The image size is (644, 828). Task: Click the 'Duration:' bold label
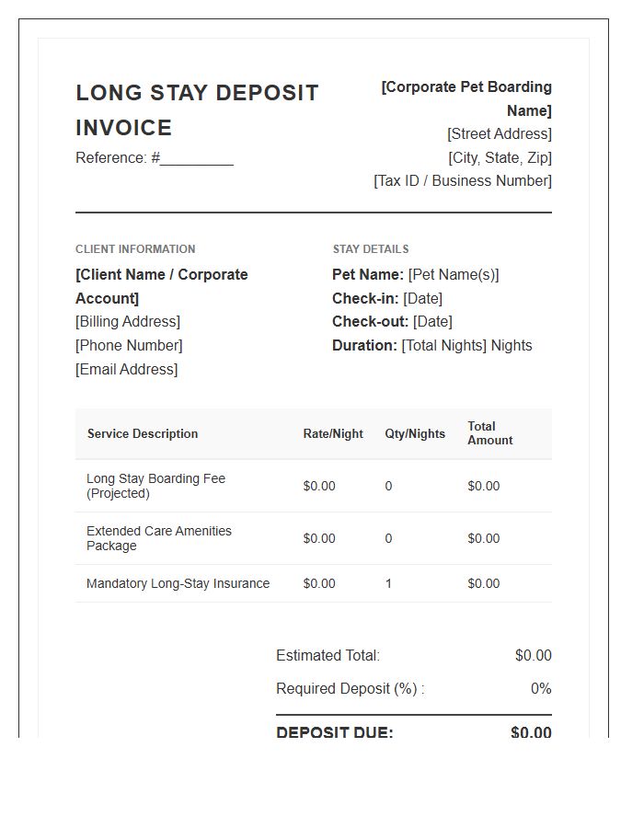click(364, 345)
